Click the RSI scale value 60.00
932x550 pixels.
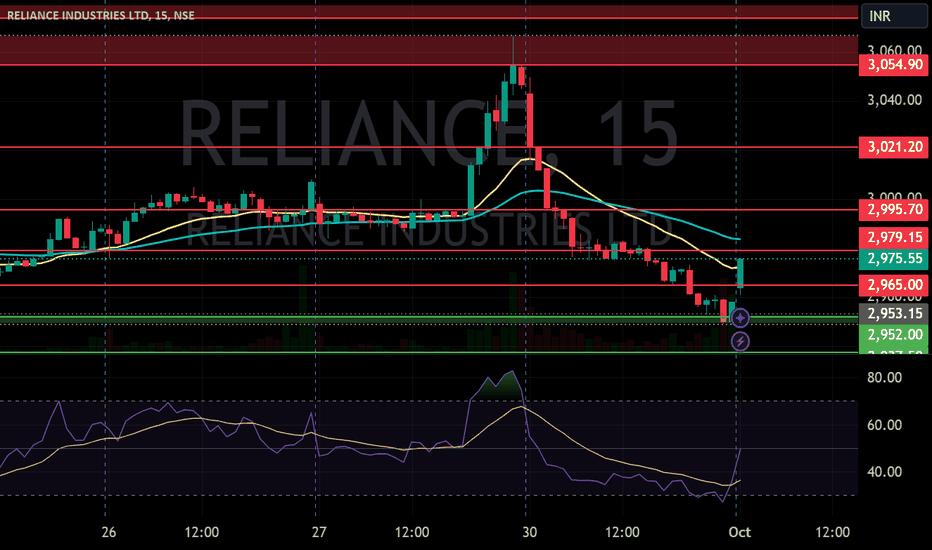click(x=884, y=425)
